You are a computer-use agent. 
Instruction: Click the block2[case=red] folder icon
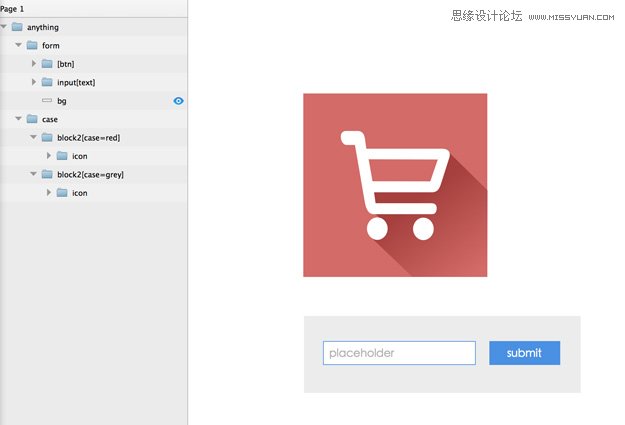click(47, 137)
